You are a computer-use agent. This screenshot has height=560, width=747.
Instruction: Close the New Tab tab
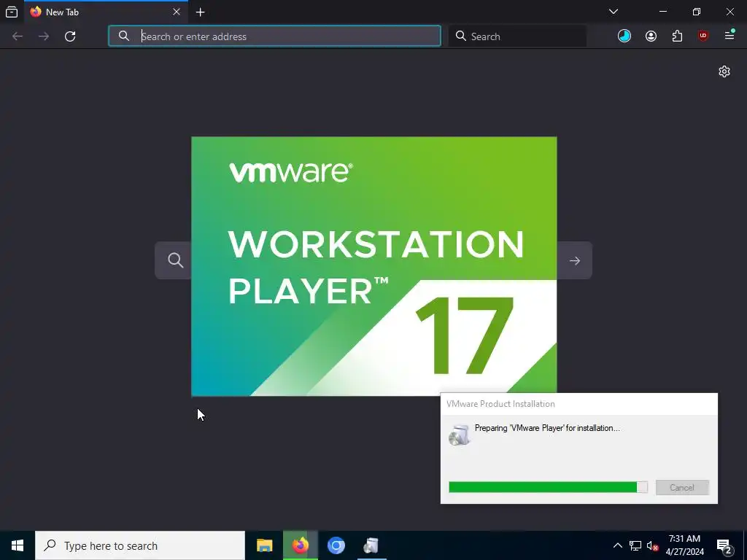click(x=177, y=12)
